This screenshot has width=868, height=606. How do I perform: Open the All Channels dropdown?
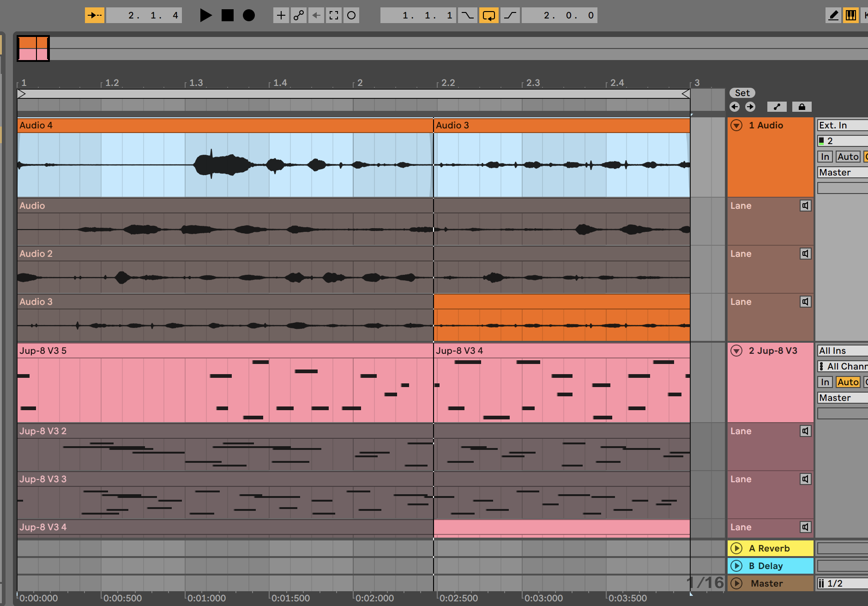pos(843,366)
